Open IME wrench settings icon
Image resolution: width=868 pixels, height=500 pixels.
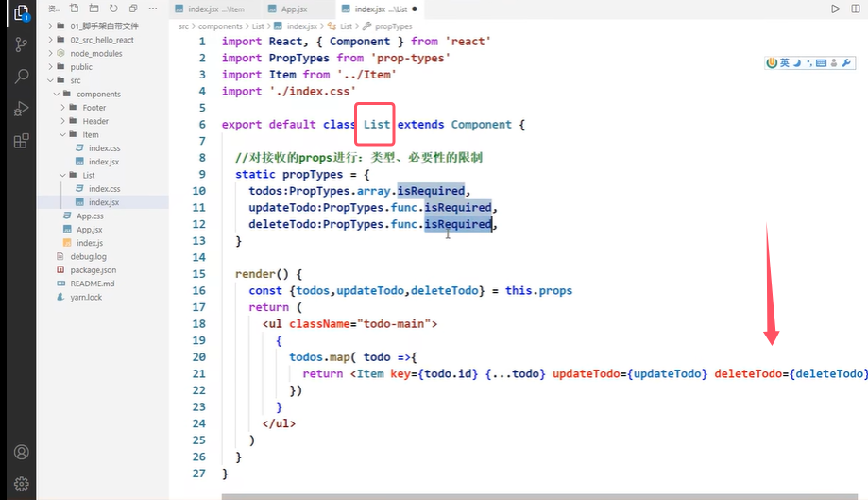click(846, 63)
